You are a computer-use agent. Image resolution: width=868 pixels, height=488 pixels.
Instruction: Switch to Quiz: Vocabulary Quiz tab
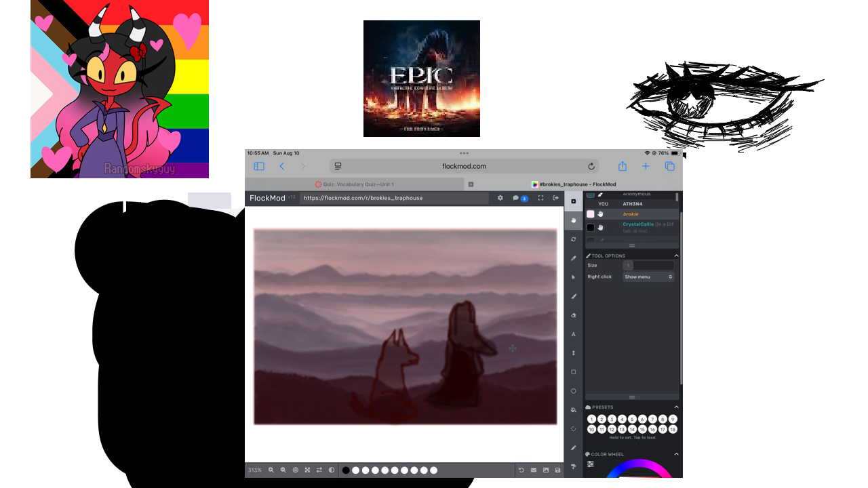354,184
